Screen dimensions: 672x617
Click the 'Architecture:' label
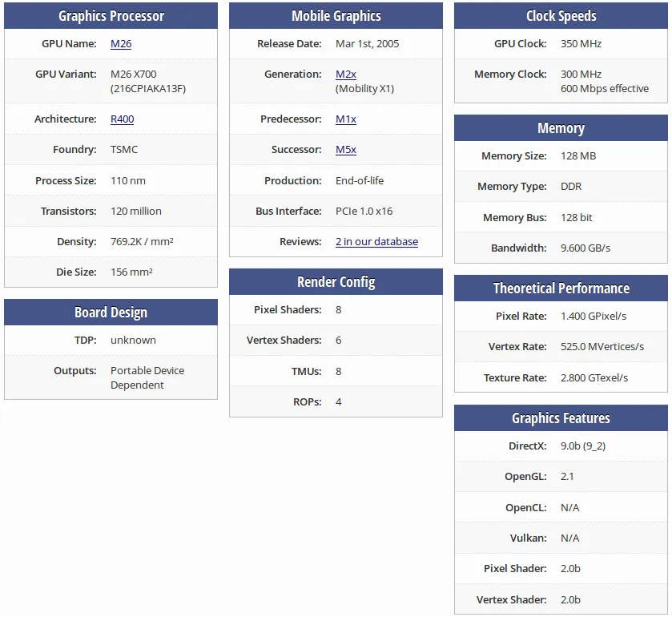pos(66,119)
